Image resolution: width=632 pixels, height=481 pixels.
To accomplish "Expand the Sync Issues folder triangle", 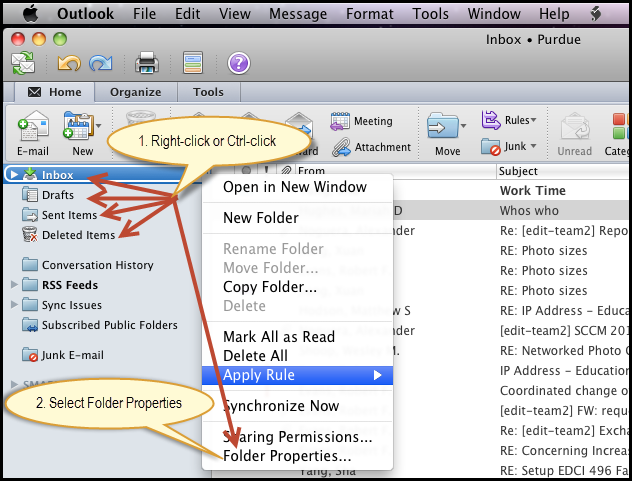I will [x=14, y=304].
